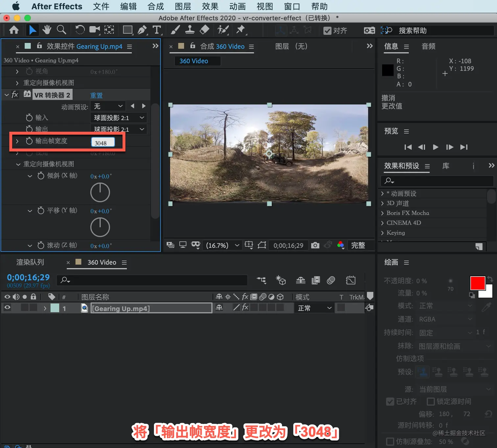The height and width of the screenshot is (448, 497).
Task: Step to the next frame in preview
Action: click(x=450, y=147)
